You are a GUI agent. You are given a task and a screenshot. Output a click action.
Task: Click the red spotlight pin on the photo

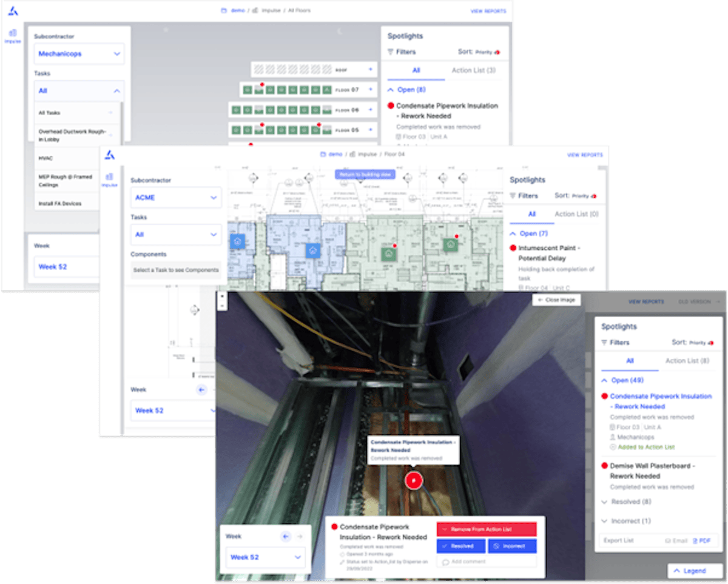pyautogui.click(x=413, y=481)
